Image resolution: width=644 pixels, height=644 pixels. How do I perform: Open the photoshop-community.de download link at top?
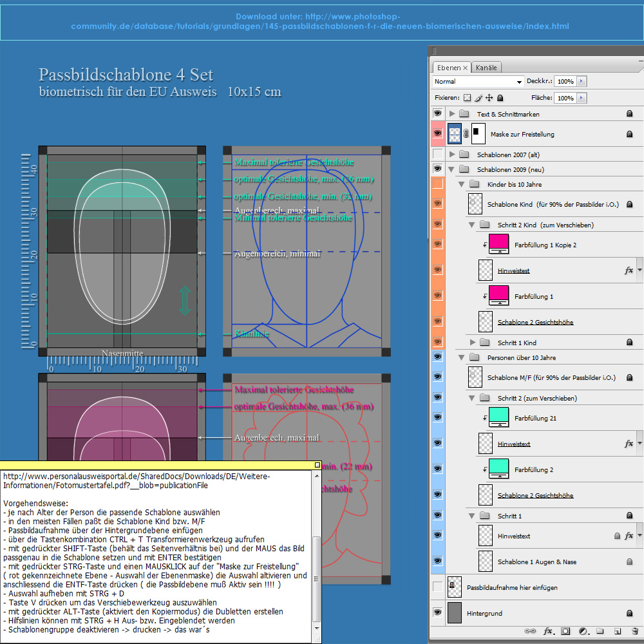[319, 21]
